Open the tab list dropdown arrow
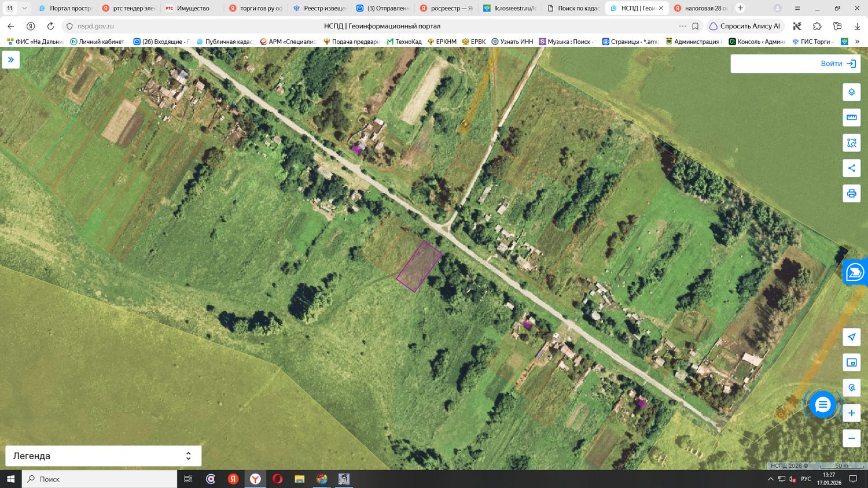The width and height of the screenshot is (868, 488). point(24,8)
